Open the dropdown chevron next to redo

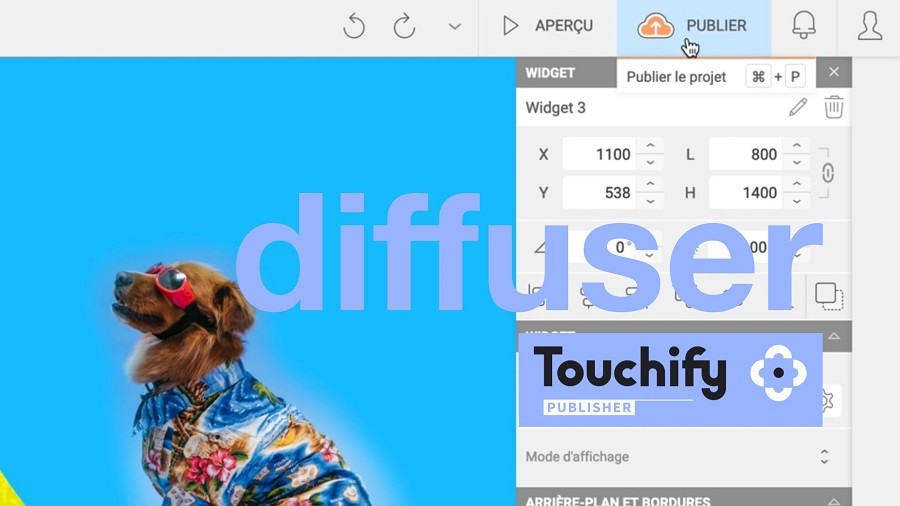[455, 26]
